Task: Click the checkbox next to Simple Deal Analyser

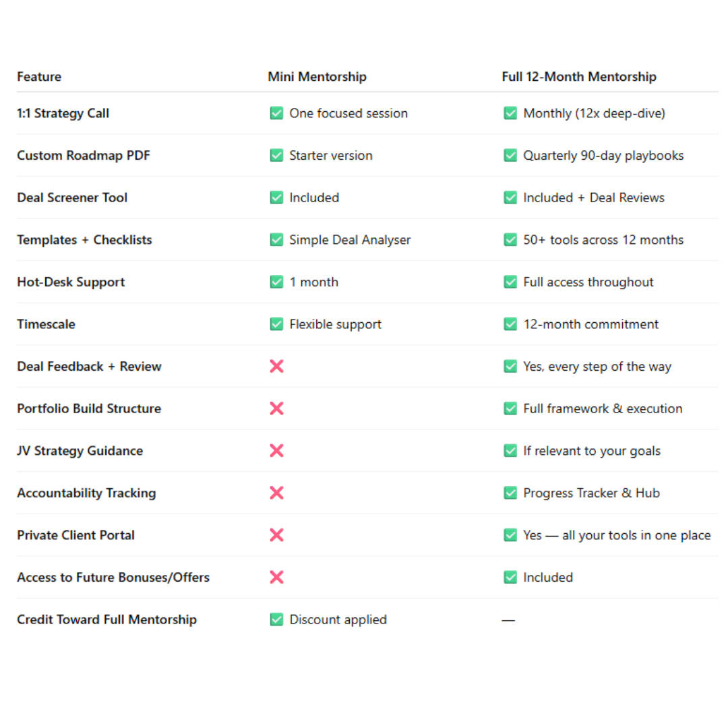Action: 276,239
